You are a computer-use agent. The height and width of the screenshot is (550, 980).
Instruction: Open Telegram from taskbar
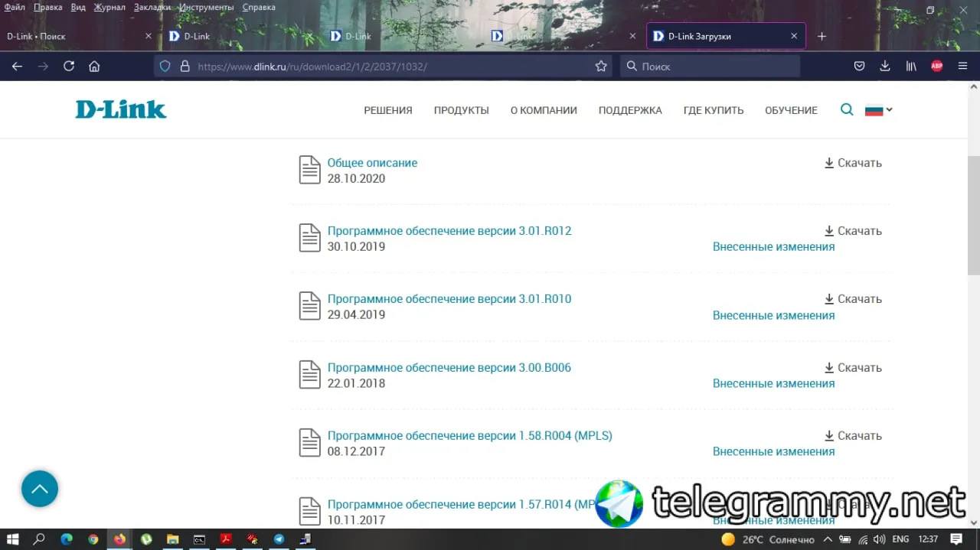coord(279,539)
